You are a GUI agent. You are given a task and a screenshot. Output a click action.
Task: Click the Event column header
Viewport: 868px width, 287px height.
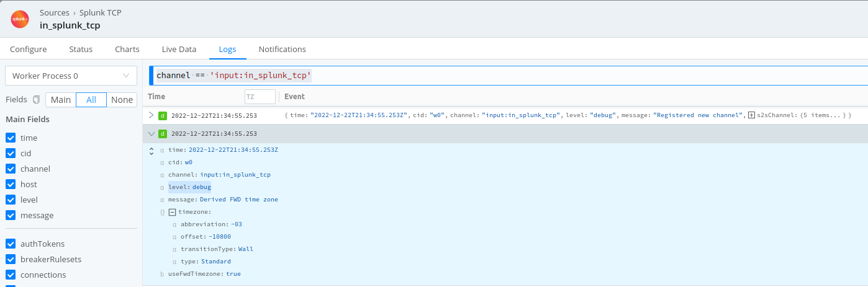(294, 97)
